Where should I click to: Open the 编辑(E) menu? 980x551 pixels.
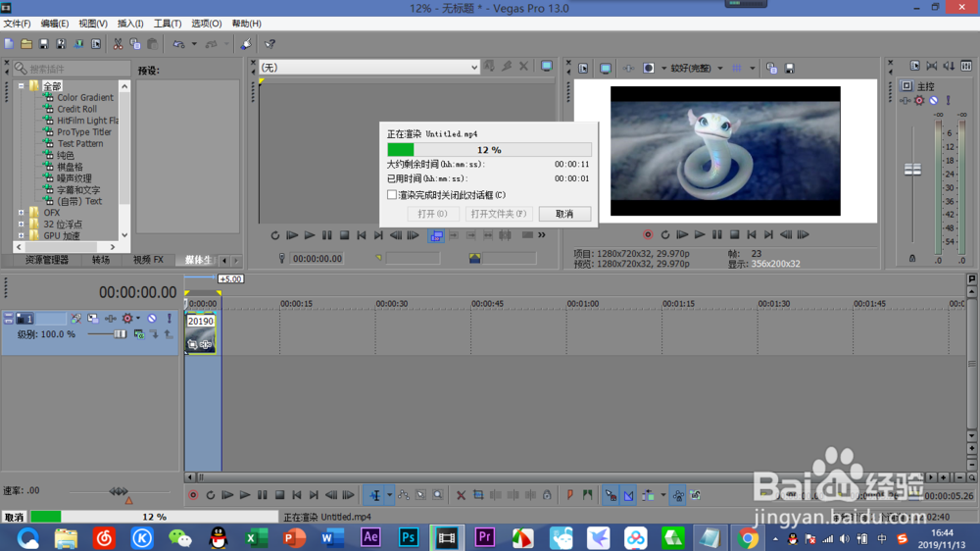point(54,24)
